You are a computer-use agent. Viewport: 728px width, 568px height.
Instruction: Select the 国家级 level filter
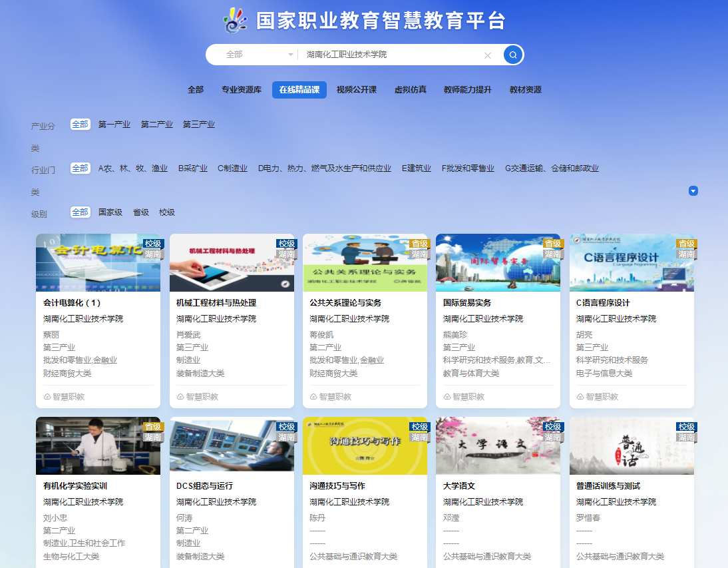pos(110,212)
